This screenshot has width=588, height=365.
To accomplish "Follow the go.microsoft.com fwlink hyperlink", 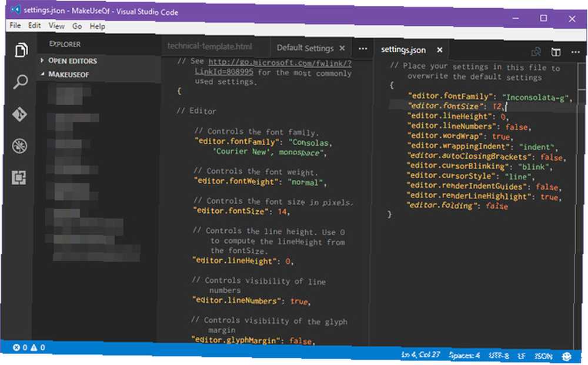I will pos(280,62).
